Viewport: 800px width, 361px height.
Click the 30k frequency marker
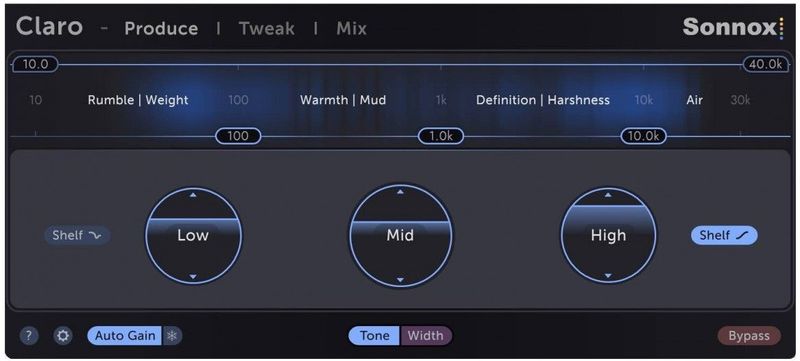740,100
